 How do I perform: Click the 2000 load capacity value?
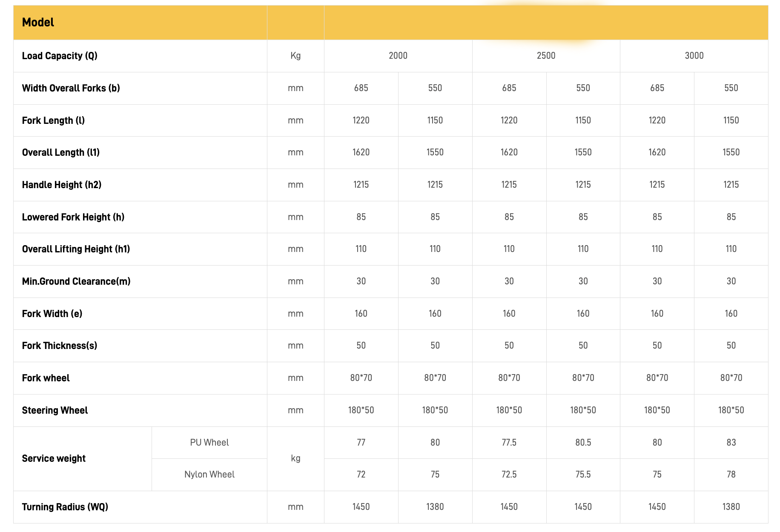pos(398,56)
